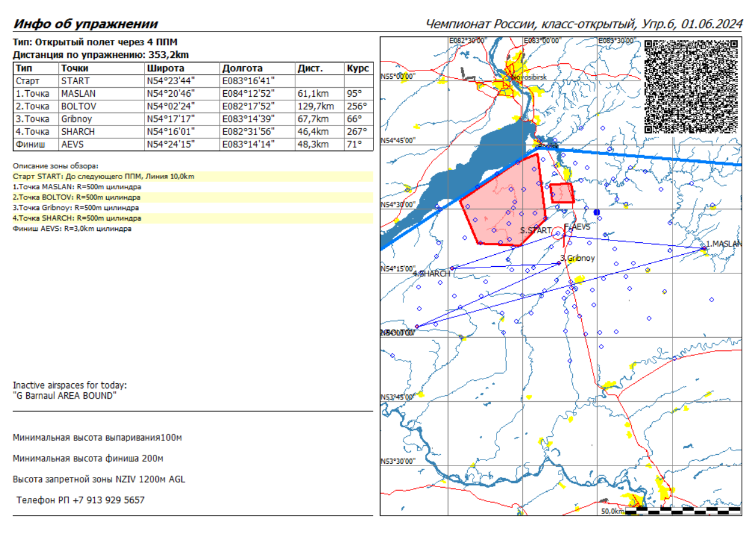
Task: Click the BOLTOV distance cell 129,7km
Action: pos(313,106)
